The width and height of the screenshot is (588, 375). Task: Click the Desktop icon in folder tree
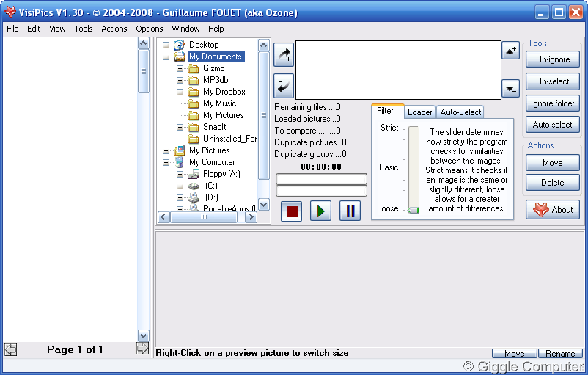pyautogui.click(x=179, y=45)
